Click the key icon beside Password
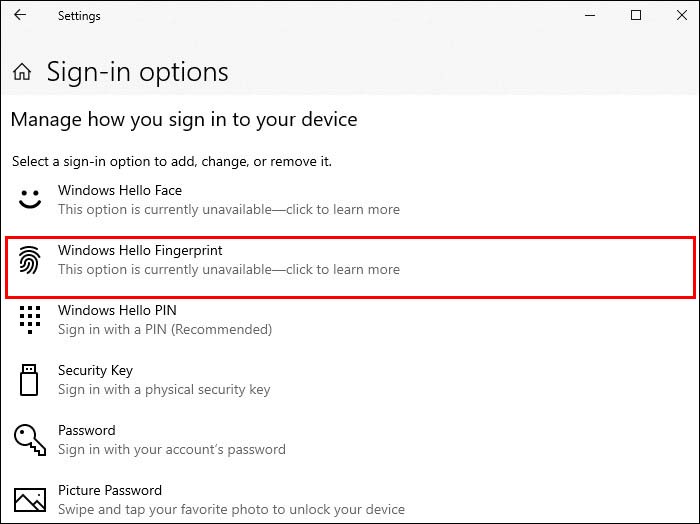Viewport: 700px width, 524px height. tap(30, 440)
